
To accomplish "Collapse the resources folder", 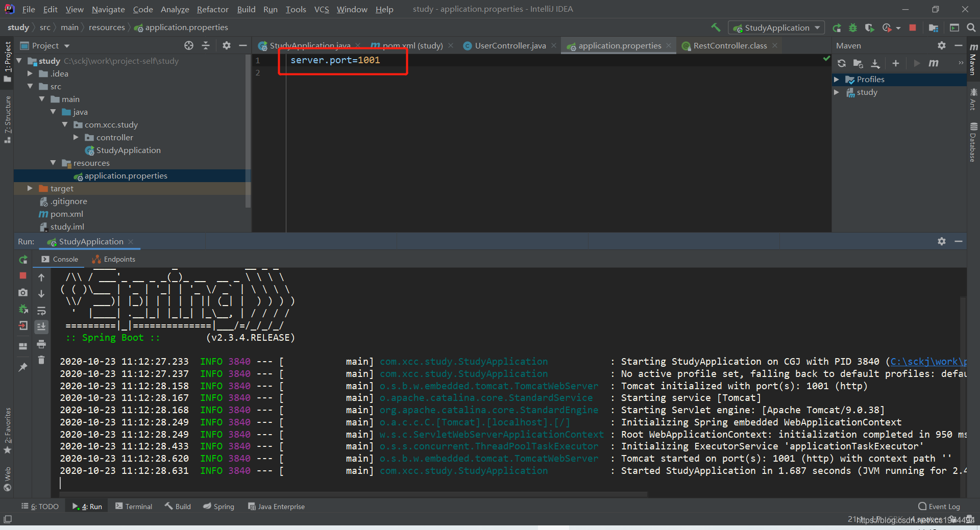I will pos(53,163).
